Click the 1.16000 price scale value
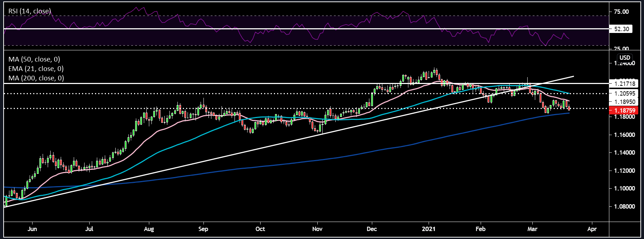The image size is (644, 239). (624, 135)
